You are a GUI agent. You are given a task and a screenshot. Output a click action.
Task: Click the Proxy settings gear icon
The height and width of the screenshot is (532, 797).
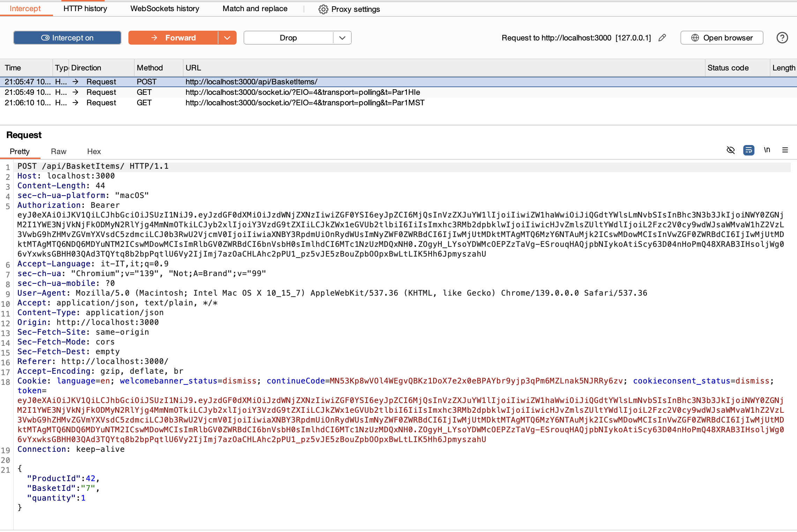(323, 9)
